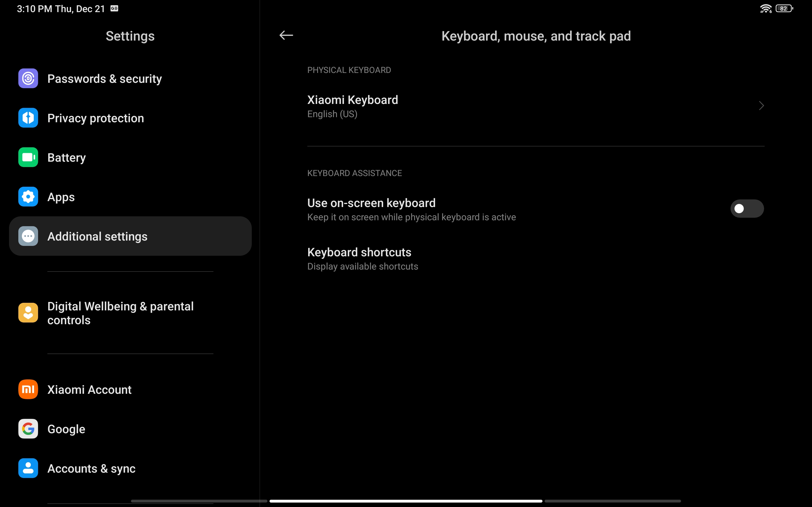The height and width of the screenshot is (507, 812).
Task: Tap the Privacy protection shield icon
Action: (x=28, y=118)
